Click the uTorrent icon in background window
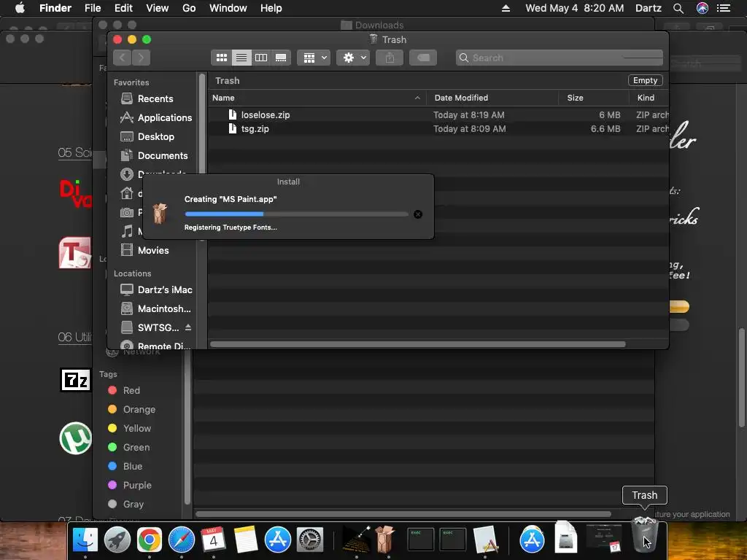The height and width of the screenshot is (560, 747). coord(76,438)
